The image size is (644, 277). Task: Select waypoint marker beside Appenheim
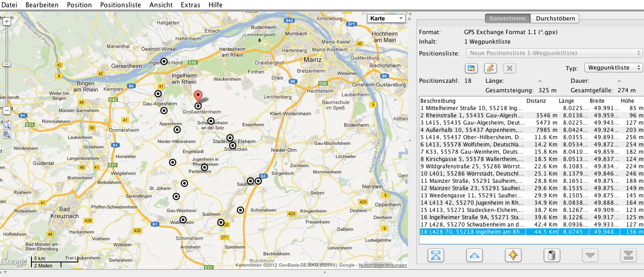click(x=177, y=130)
